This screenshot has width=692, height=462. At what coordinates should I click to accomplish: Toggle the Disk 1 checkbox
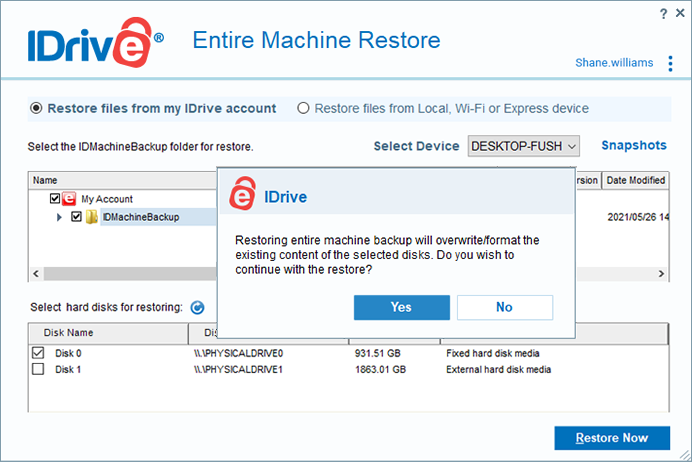pyautogui.click(x=38, y=369)
